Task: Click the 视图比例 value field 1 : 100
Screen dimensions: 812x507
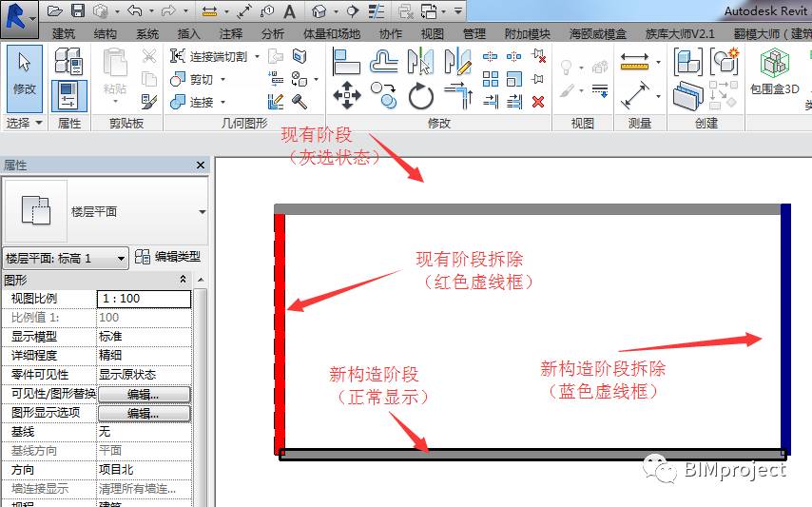Action: click(144, 299)
